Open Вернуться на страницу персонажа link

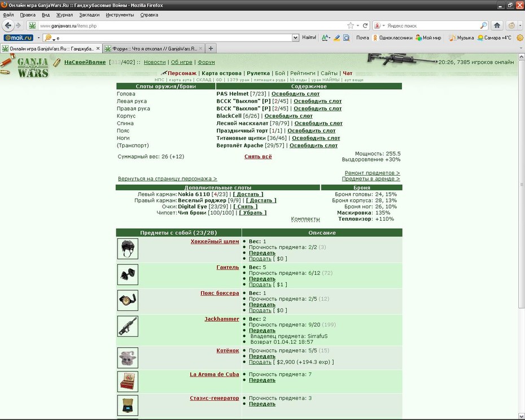(x=168, y=179)
